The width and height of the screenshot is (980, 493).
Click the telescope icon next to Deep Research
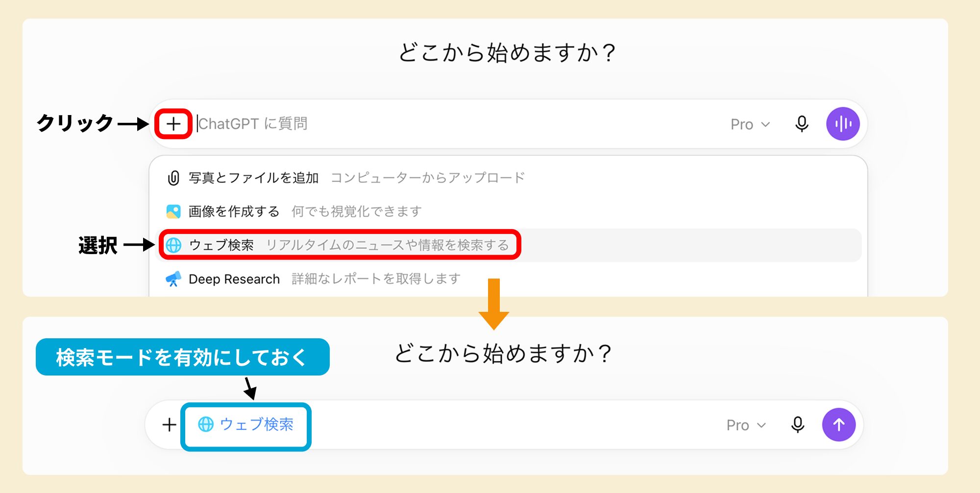pyautogui.click(x=173, y=279)
